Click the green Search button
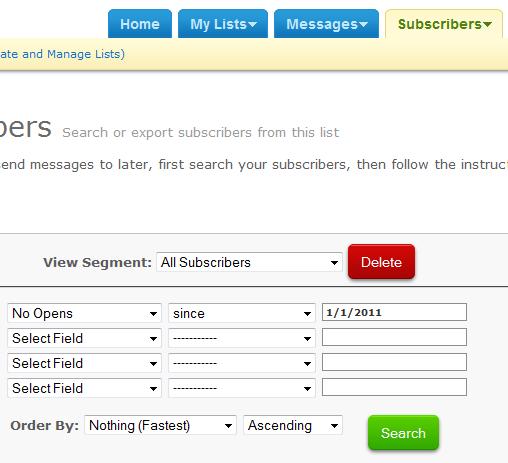This screenshot has width=508, height=463. tap(403, 433)
